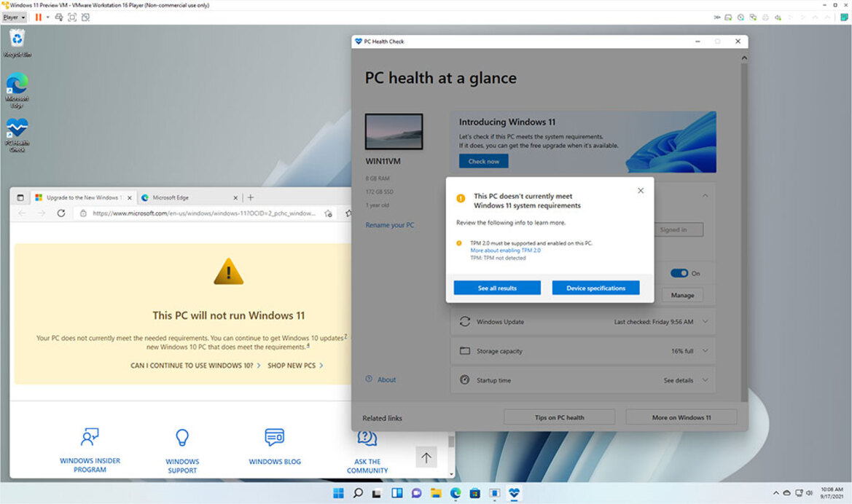Open Windows Insider Program link
The width and height of the screenshot is (852, 504).
point(90,450)
